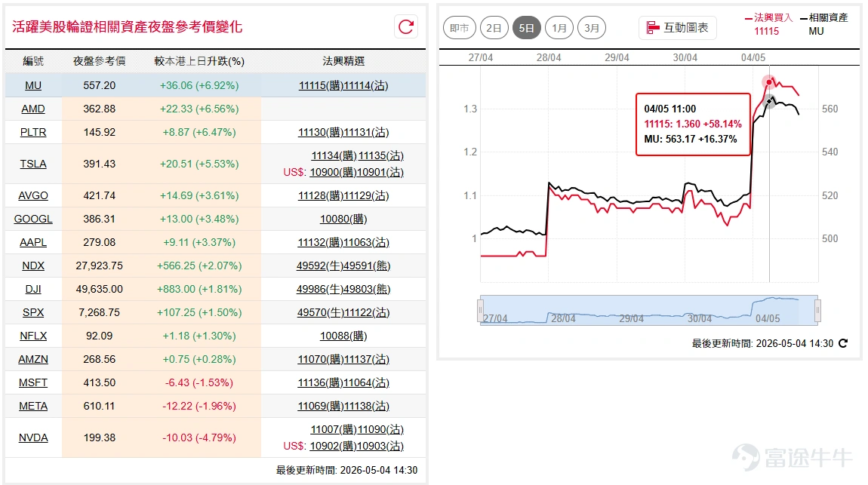Image resolution: width=868 pixels, height=485 pixels.
Task: Toggle the 相關資產 MU legend series
Action: click(x=823, y=24)
